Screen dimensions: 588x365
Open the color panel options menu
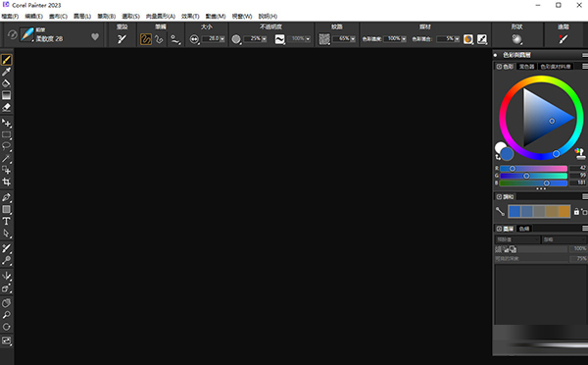click(x=585, y=67)
